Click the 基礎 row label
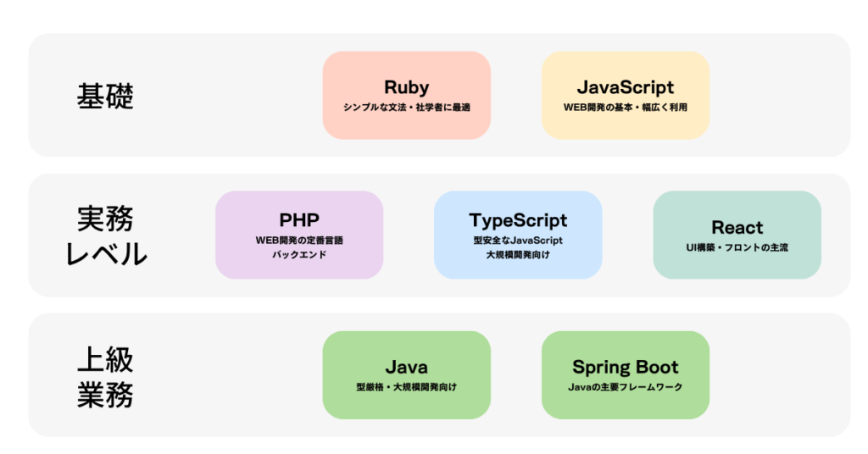 coord(105,97)
